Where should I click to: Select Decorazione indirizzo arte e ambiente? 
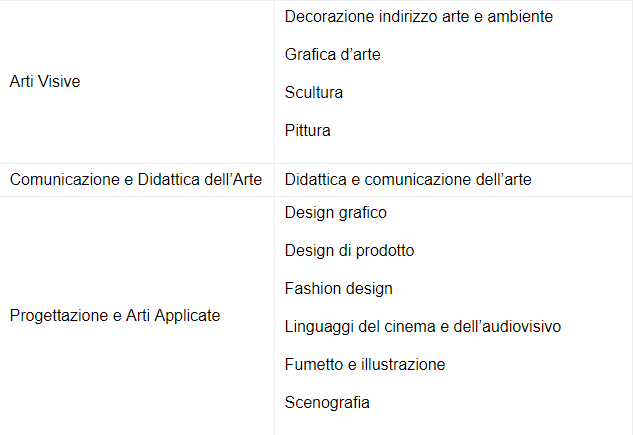coord(419,17)
